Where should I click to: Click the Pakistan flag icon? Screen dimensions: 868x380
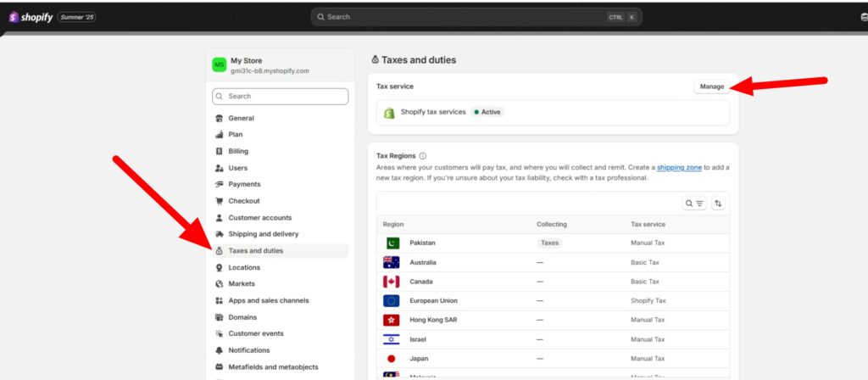(x=392, y=243)
